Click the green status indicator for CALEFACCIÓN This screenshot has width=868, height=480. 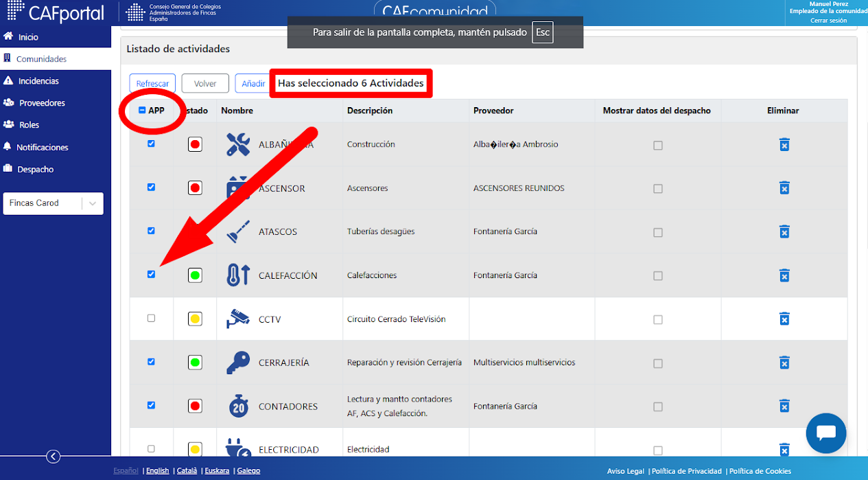tap(195, 275)
